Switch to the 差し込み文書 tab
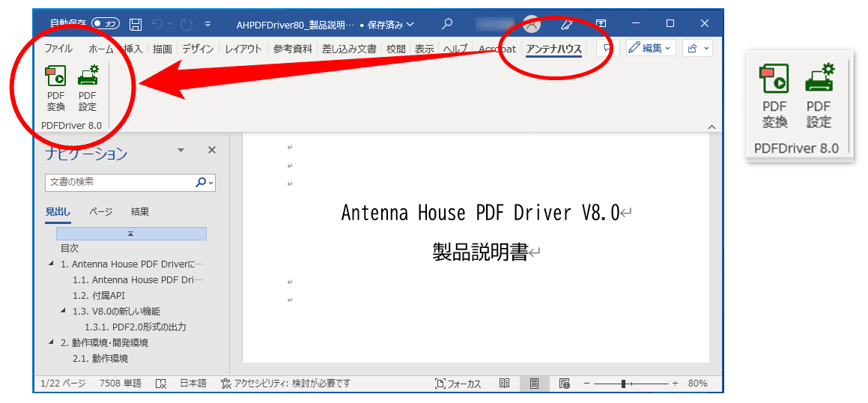The width and height of the screenshot is (868, 403). [x=349, y=49]
